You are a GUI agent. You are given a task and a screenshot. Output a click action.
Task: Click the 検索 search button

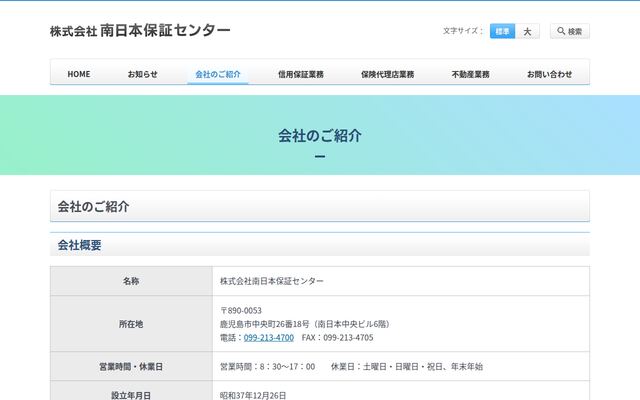coord(569,31)
